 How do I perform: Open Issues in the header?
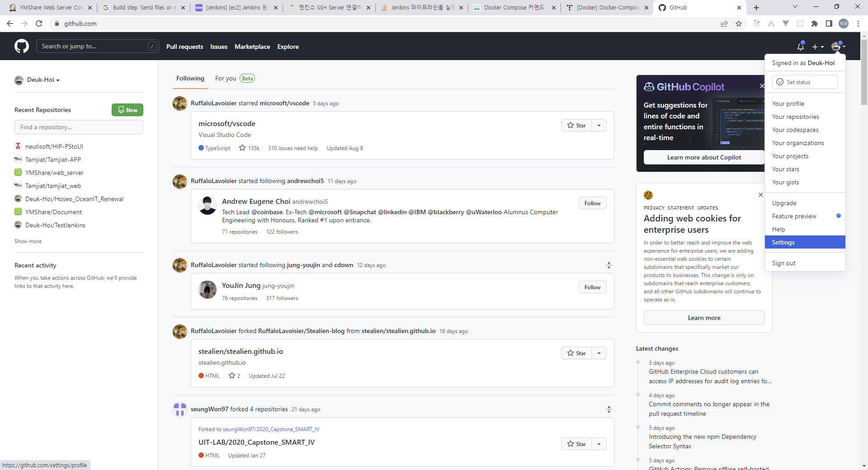(219, 47)
